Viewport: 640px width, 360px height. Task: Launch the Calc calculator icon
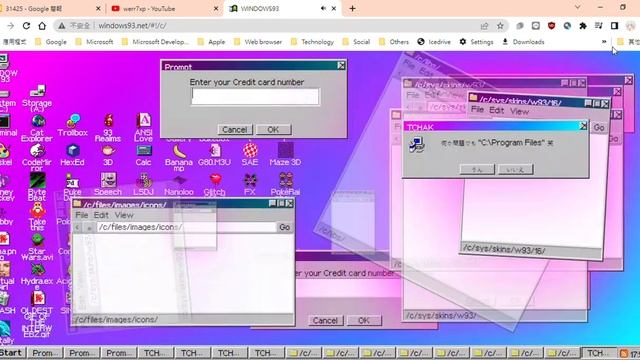click(x=144, y=155)
